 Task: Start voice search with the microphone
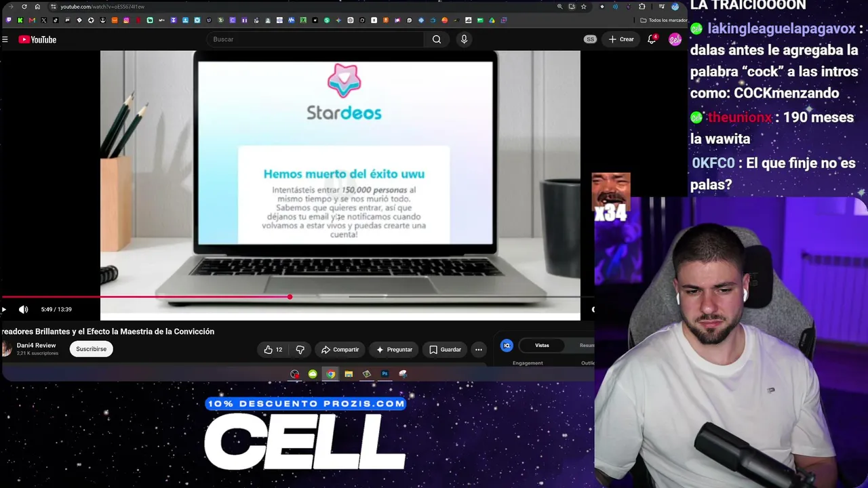pos(464,39)
